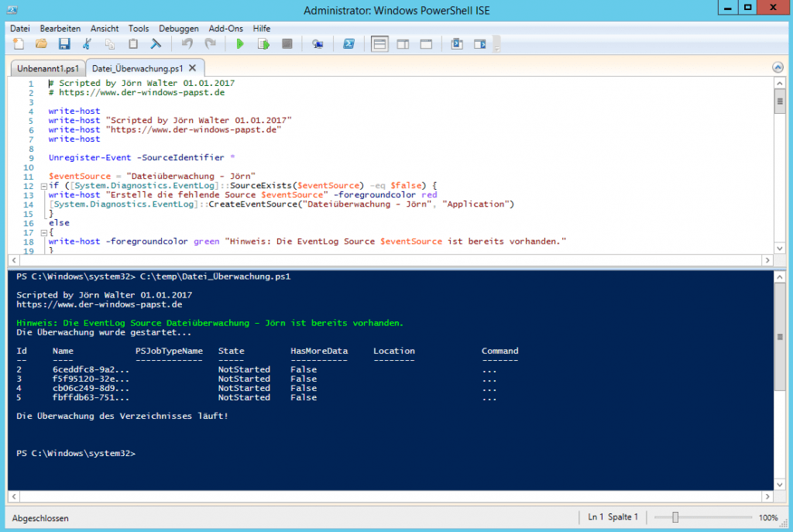Run the script with the green Run icon
The image size is (793, 532).
click(x=240, y=44)
